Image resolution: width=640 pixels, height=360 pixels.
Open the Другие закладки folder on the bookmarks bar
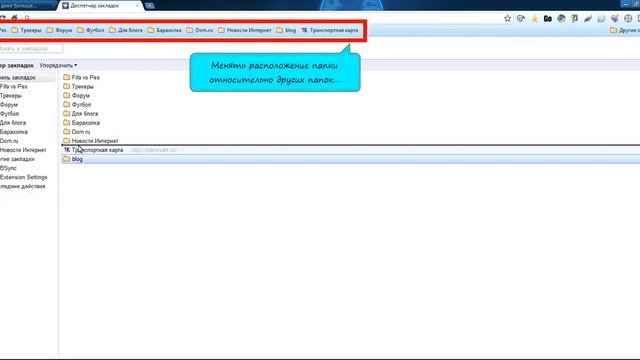[625, 30]
